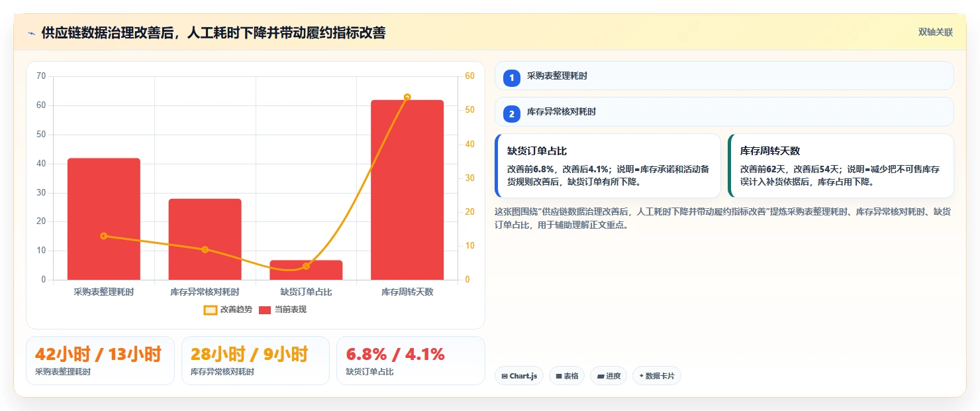This screenshot has height=411, width=980.
Task: Click the red 库存异常核对耗时 bar
Action: 205,239
